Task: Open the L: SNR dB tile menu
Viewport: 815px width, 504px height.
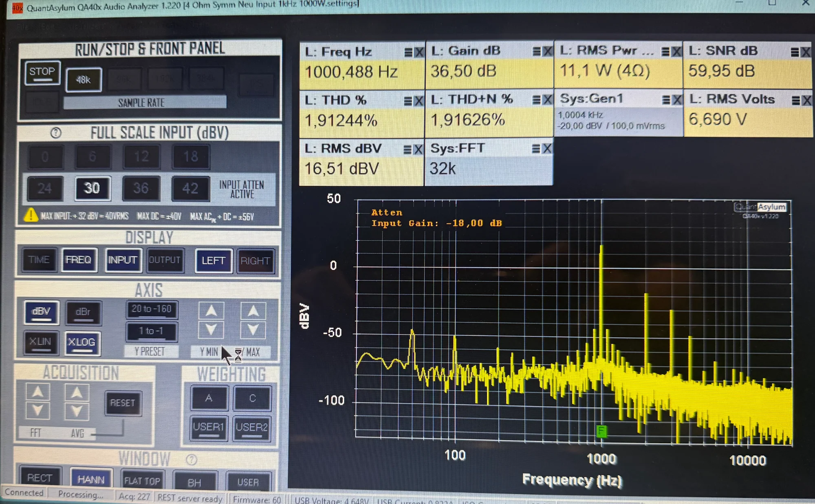Action: tap(795, 52)
